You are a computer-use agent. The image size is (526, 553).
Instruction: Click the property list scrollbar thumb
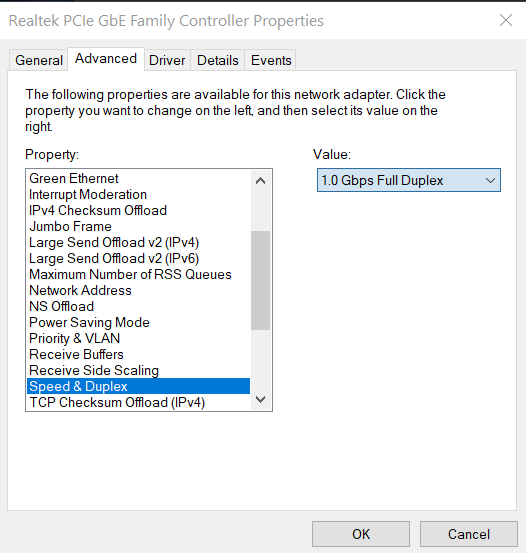(260, 280)
